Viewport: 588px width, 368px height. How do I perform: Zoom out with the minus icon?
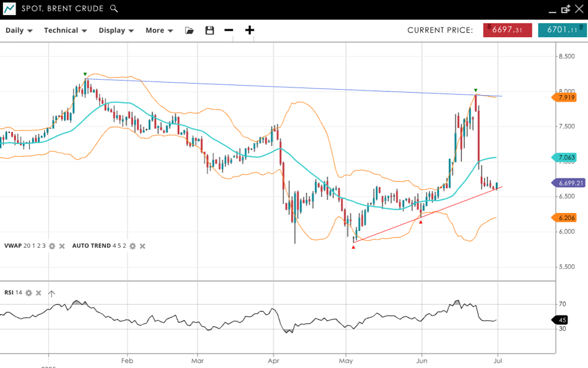point(229,31)
